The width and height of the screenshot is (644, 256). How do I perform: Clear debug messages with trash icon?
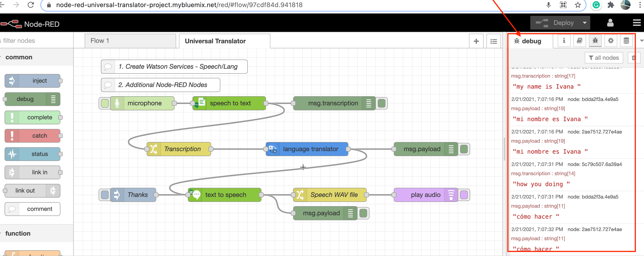[633, 58]
